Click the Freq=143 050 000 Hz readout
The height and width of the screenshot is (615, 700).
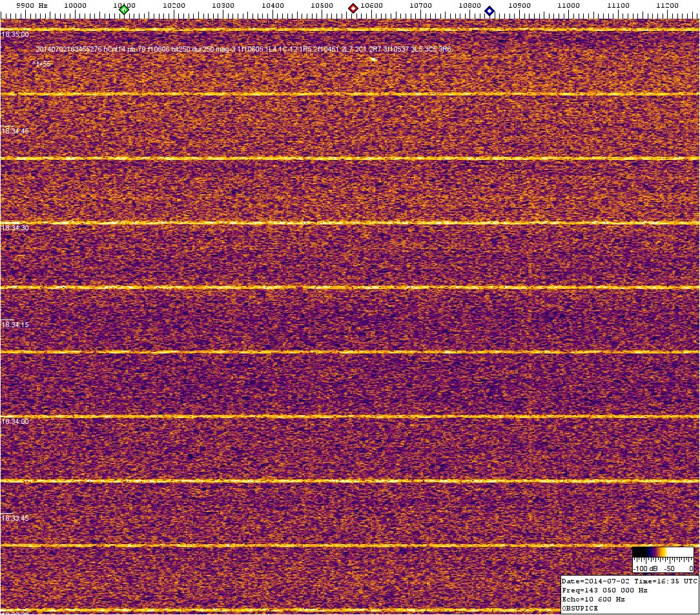[x=603, y=590]
